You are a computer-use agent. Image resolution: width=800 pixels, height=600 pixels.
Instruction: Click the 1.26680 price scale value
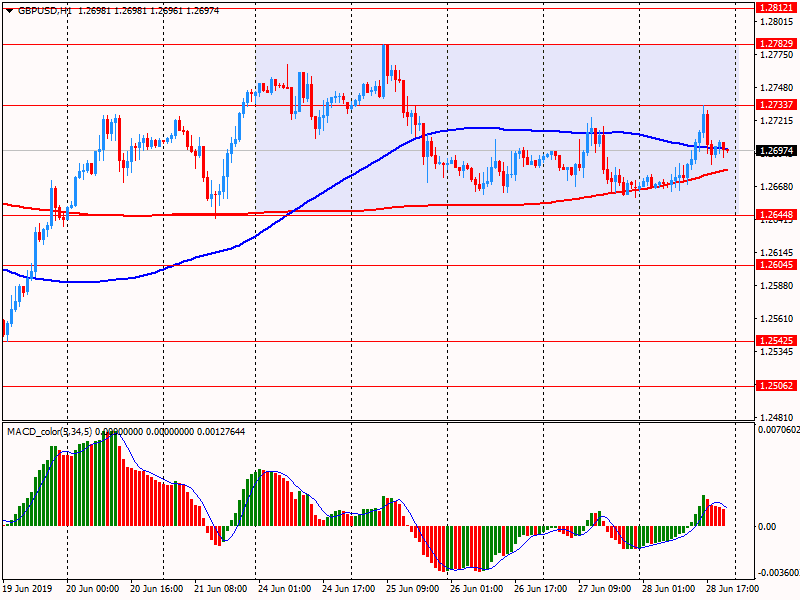click(777, 187)
